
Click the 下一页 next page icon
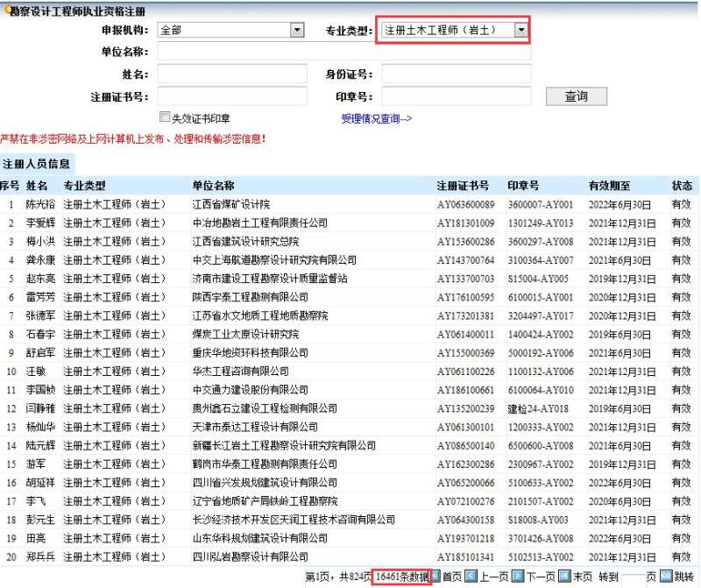pos(516,575)
